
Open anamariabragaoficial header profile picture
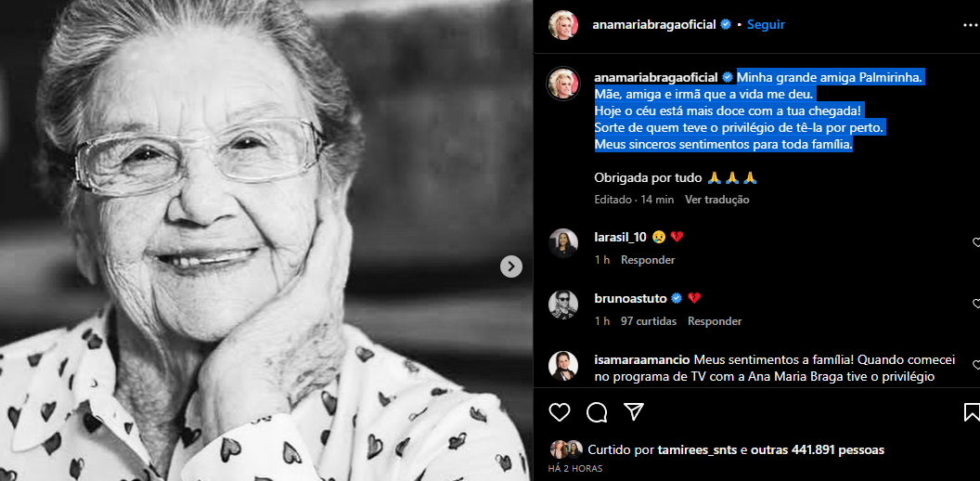[563, 25]
